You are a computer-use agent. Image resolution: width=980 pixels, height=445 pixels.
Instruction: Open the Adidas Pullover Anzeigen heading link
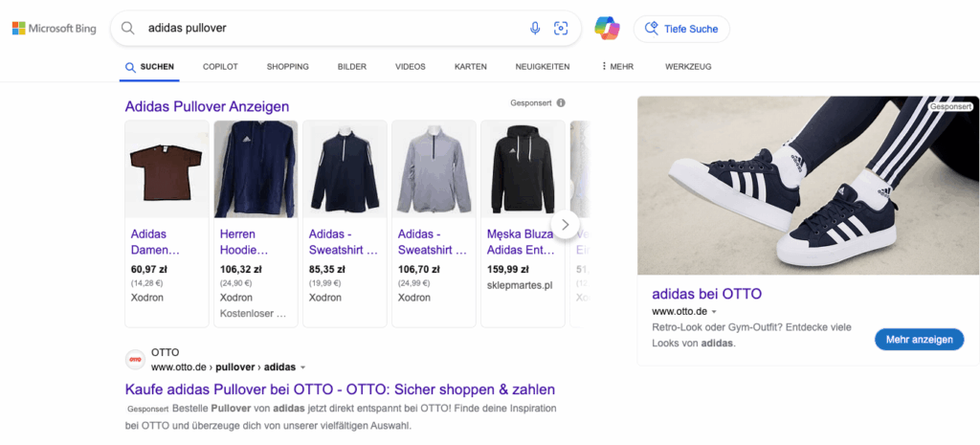[x=207, y=106]
